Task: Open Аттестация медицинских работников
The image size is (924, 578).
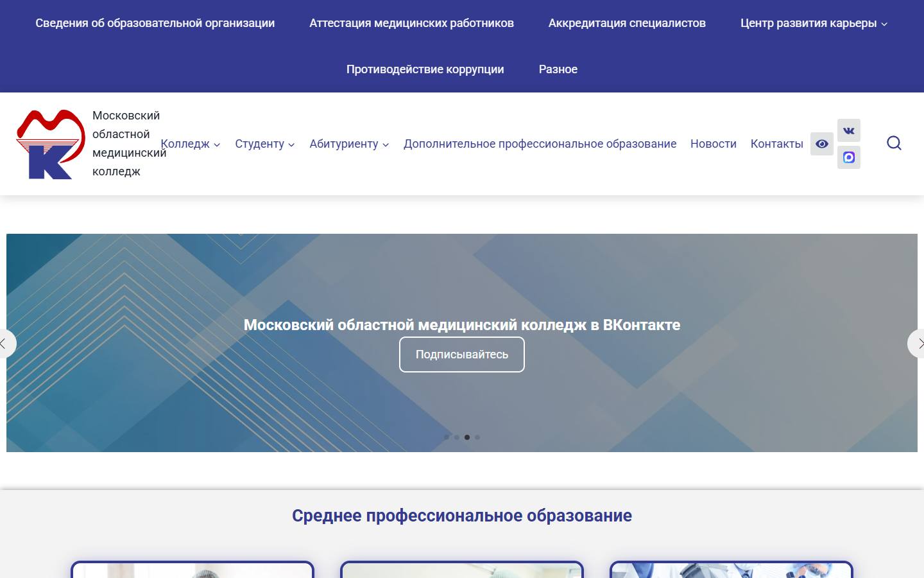Action: pyautogui.click(x=411, y=23)
